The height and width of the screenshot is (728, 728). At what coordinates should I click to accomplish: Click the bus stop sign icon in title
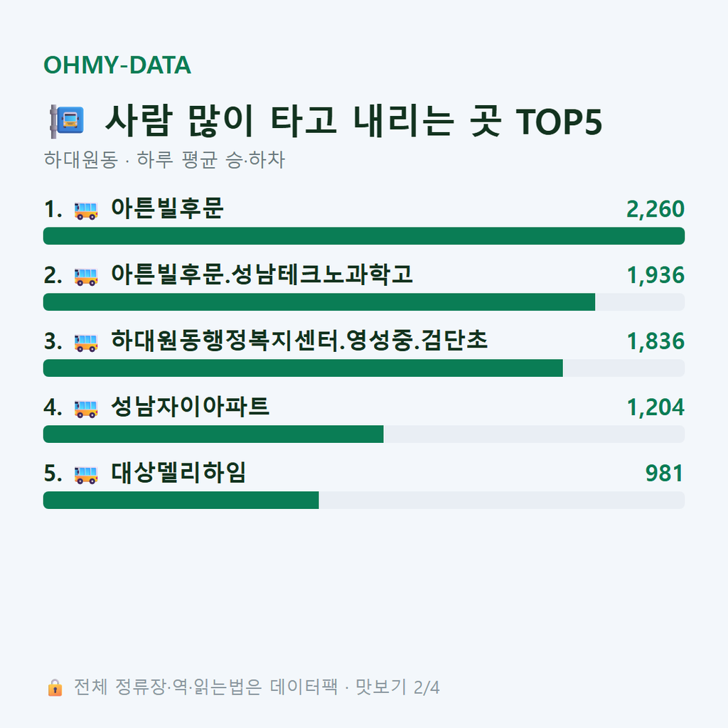tap(67, 121)
